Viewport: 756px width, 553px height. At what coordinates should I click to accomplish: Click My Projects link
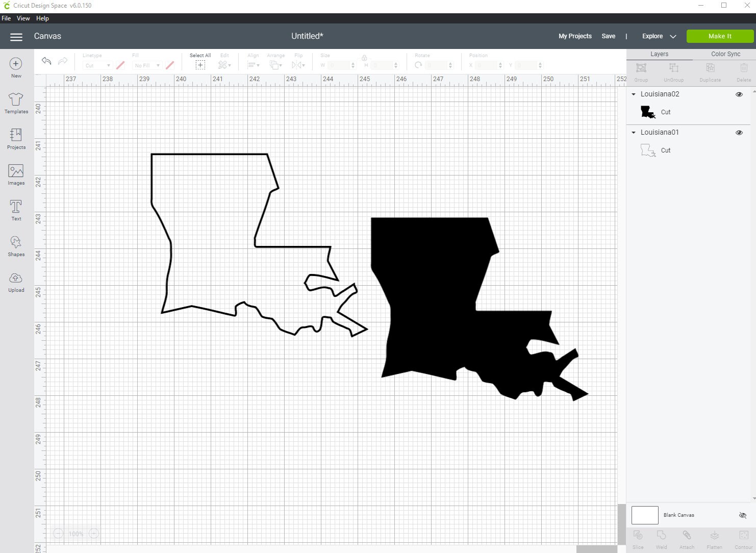click(575, 36)
